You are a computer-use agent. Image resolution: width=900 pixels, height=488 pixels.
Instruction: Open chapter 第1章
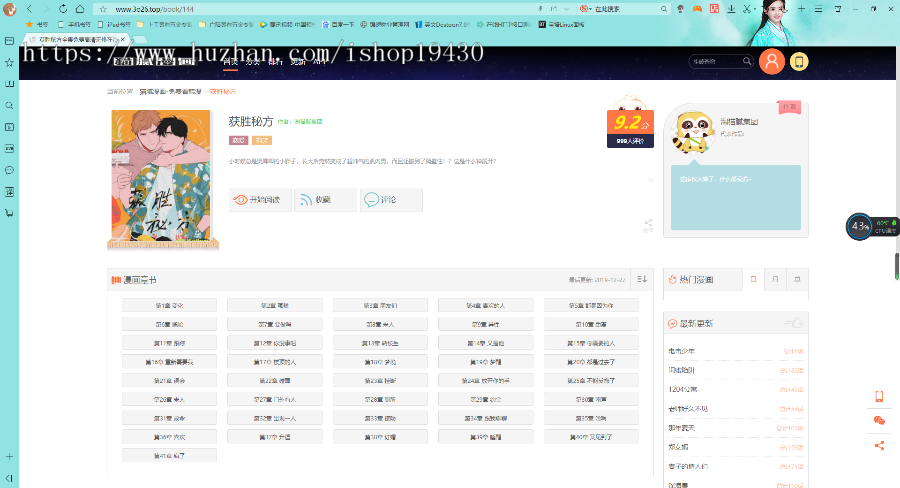tap(169, 305)
